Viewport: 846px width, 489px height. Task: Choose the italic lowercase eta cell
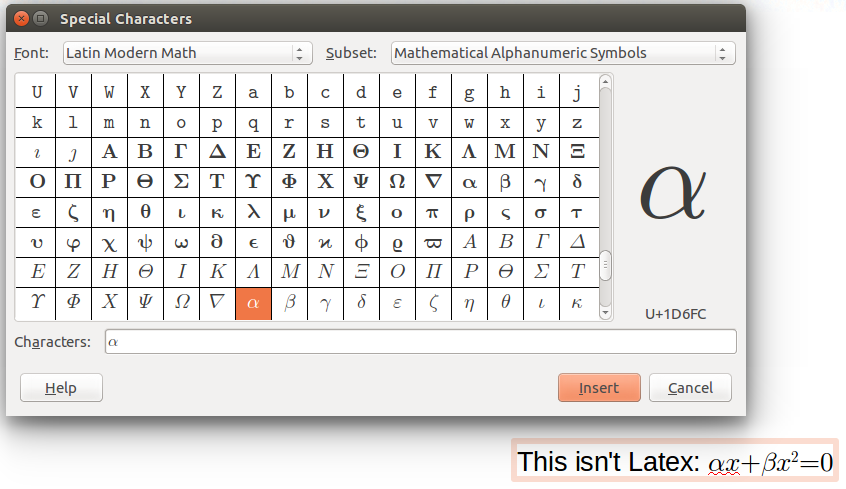469,303
